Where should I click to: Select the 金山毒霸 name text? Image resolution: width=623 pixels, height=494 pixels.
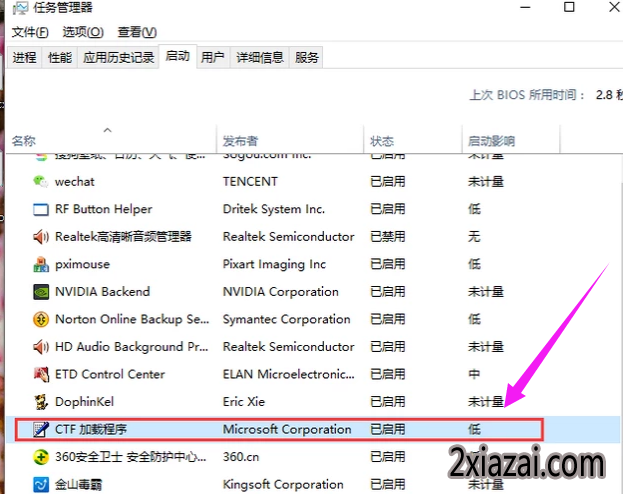(x=78, y=484)
